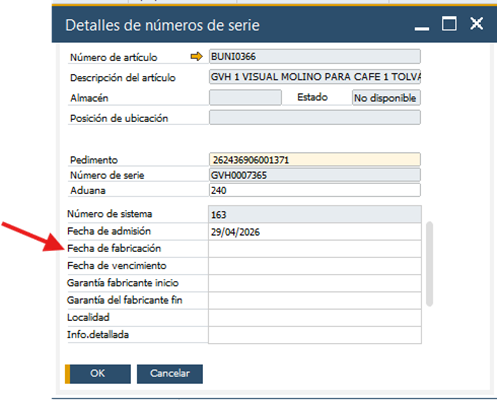The image size is (497, 400).
Task: Minimize the Detalles de números de serie window
Action: [x=422, y=29]
